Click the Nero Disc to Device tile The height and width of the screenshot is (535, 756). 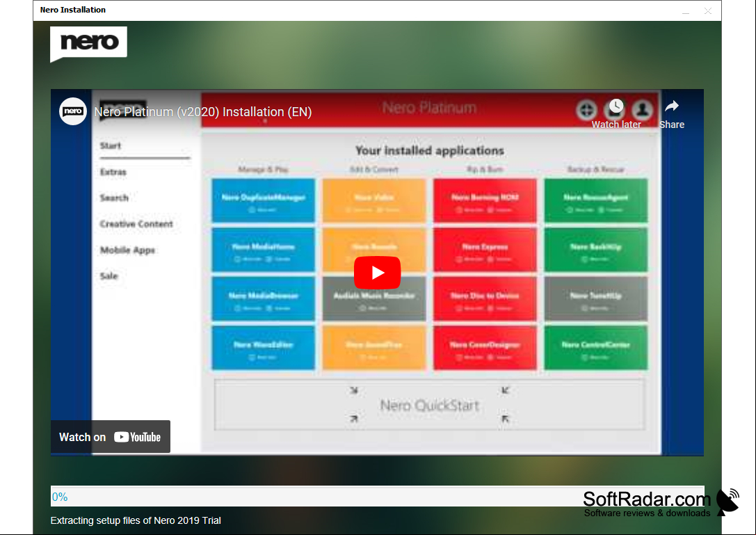(485, 298)
